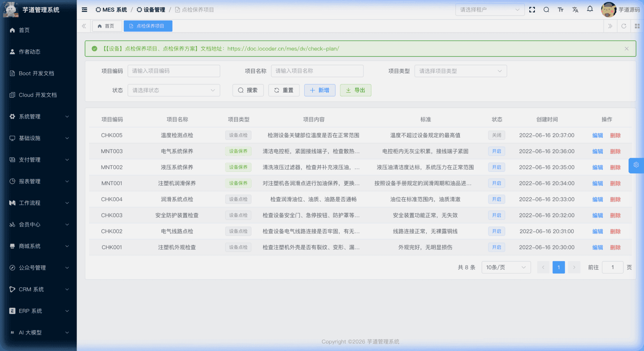Image resolution: width=644 pixels, height=351 pixels.
Task: Open the 请选择状态 dropdown
Action: [x=174, y=90]
